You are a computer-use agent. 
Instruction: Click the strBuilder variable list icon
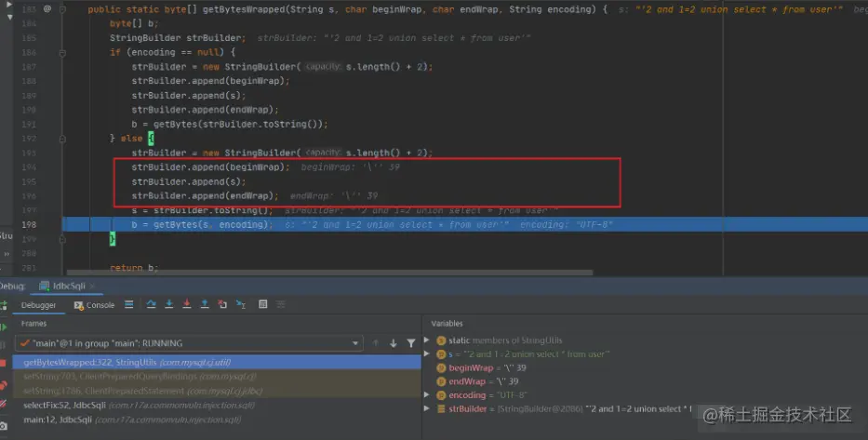(441, 409)
